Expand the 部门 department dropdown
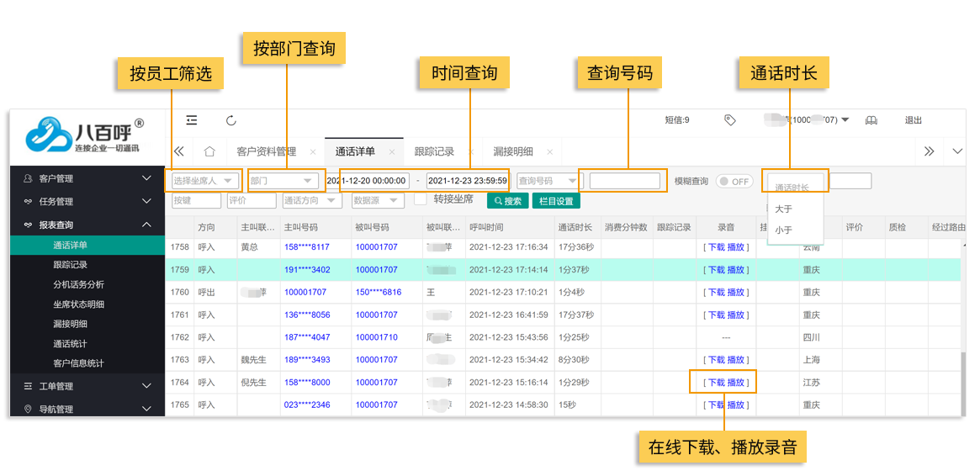 coord(281,181)
